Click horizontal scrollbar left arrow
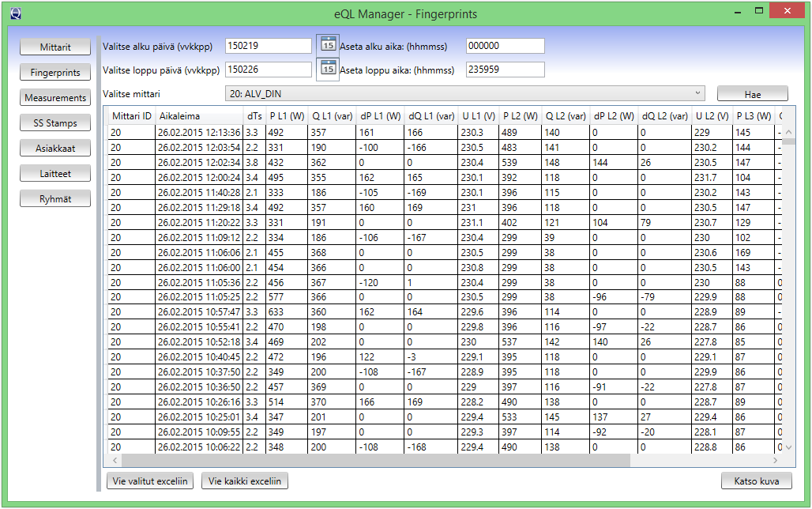The height and width of the screenshot is (509, 812). click(x=115, y=460)
